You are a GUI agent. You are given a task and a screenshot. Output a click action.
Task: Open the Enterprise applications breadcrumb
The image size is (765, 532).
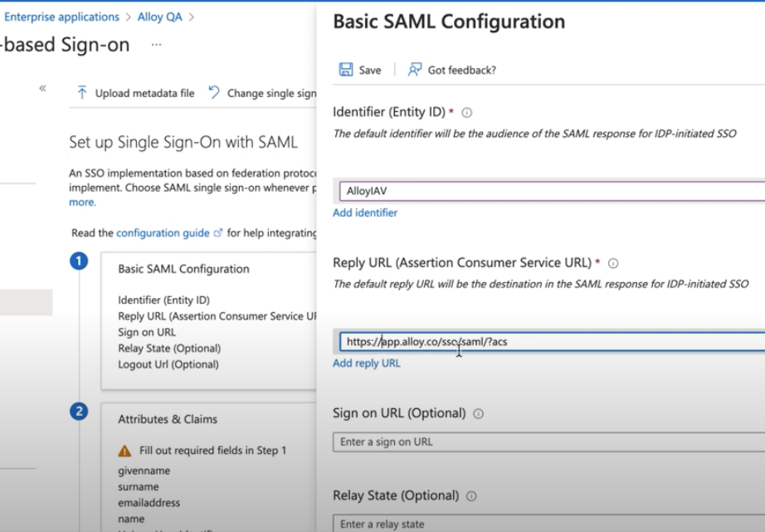(x=62, y=17)
